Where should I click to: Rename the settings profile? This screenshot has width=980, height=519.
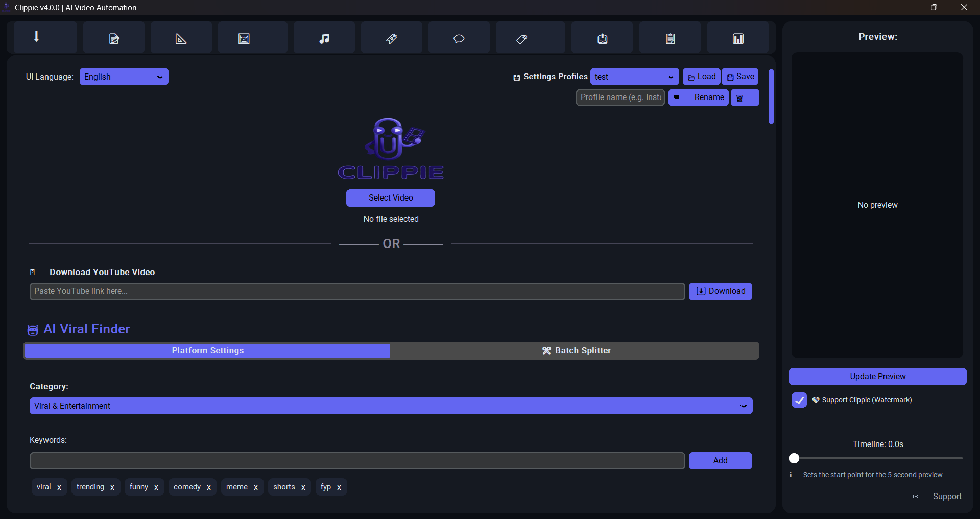click(x=698, y=97)
